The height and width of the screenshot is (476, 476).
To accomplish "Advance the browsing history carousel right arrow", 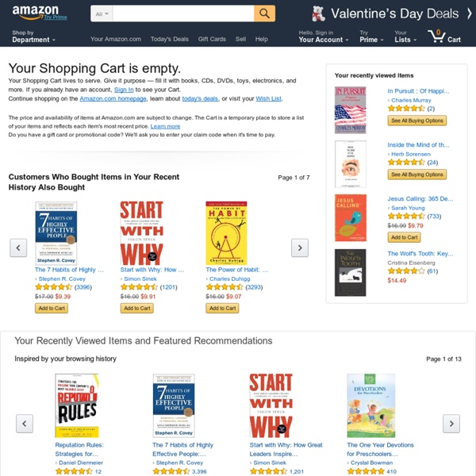I will point(451,424).
